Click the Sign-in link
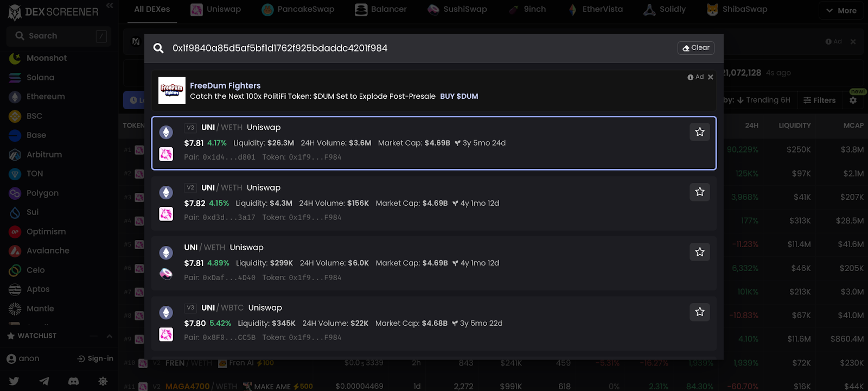The height and width of the screenshot is (391, 868). point(95,358)
